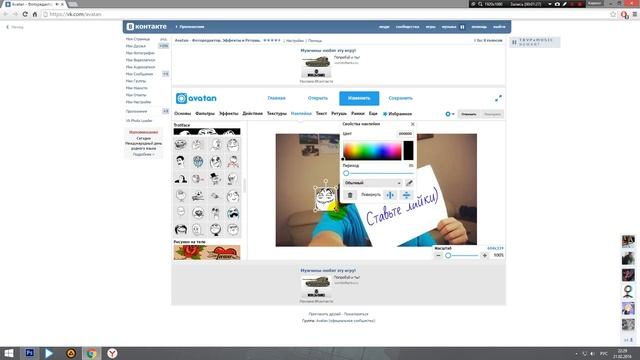This screenshot has width=640, height=360.
Task: Open the Эффекты section
Action: pyautogui.click(x=229, y=113)
